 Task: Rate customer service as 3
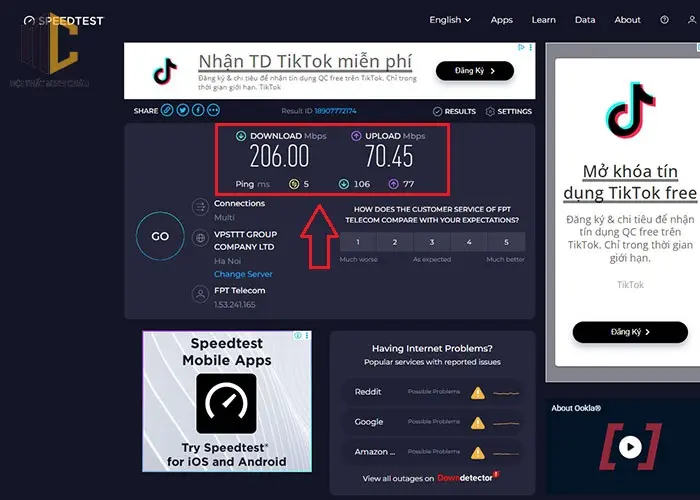(432, 242)
